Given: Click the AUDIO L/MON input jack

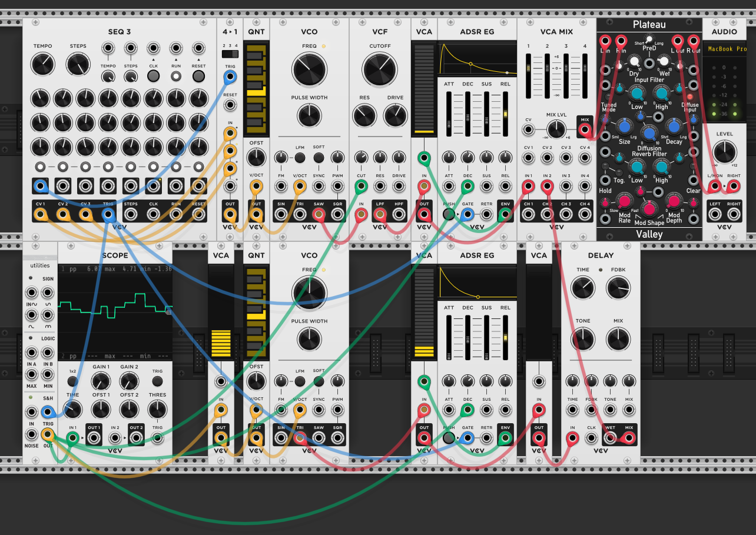Looking at the screenshot, I should [715, 187].
